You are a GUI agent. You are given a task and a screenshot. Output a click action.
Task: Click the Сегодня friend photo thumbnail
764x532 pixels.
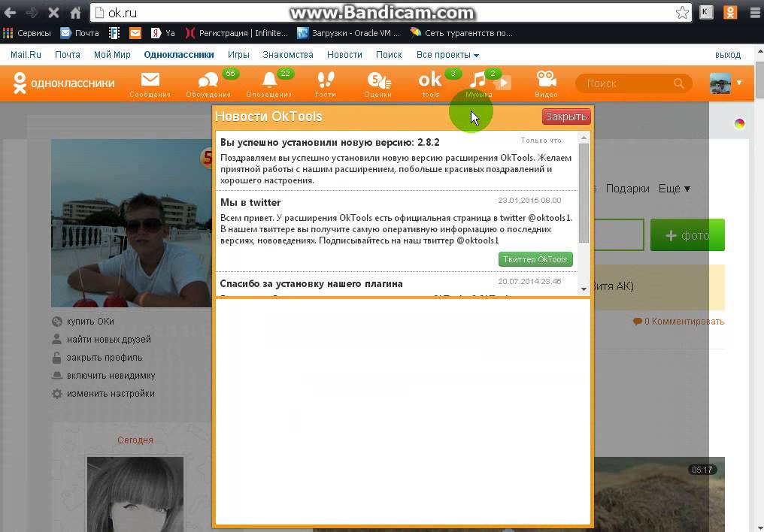pyautogui.click(x=135, y=494)
